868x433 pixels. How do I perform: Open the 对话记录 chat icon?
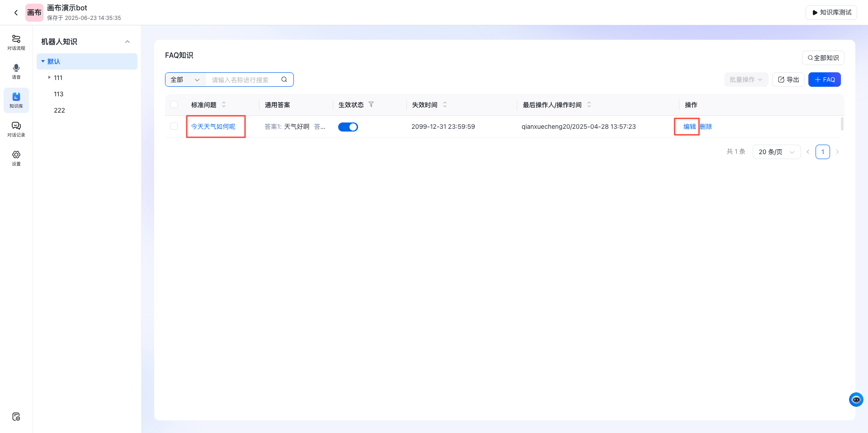point(16,129)
